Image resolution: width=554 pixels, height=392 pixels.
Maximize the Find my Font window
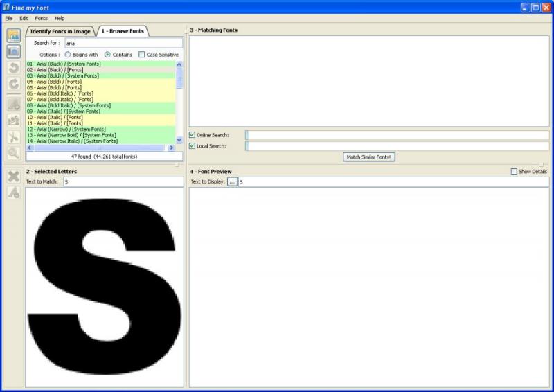tap(535, 8)
